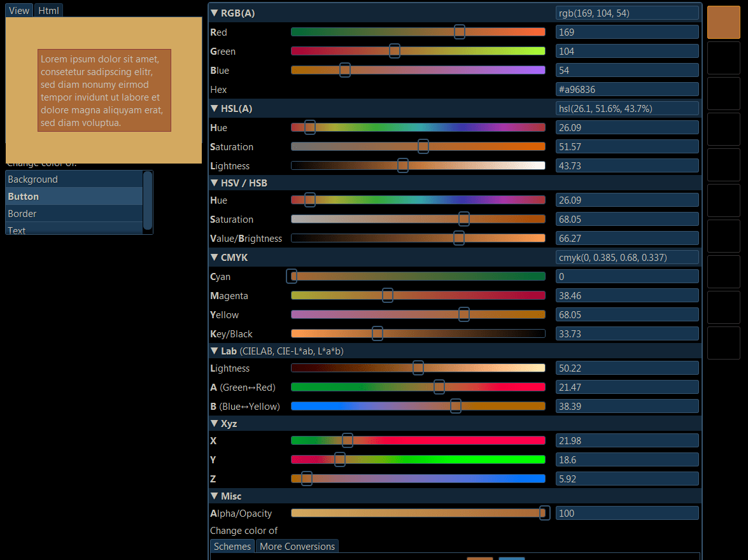Screen dimensions: 748x560
Task: Click the Green slider track
Action: tap(418, 51)
